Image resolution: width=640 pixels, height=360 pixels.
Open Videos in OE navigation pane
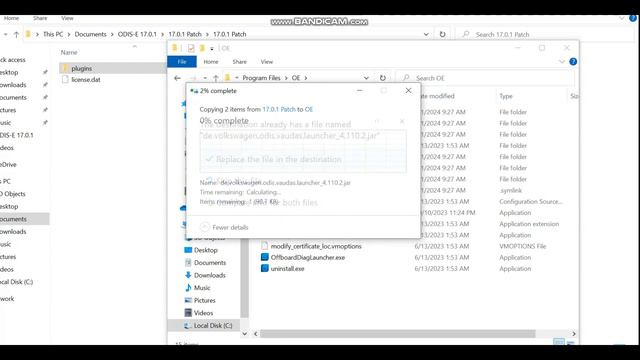(x=203, y=313)
